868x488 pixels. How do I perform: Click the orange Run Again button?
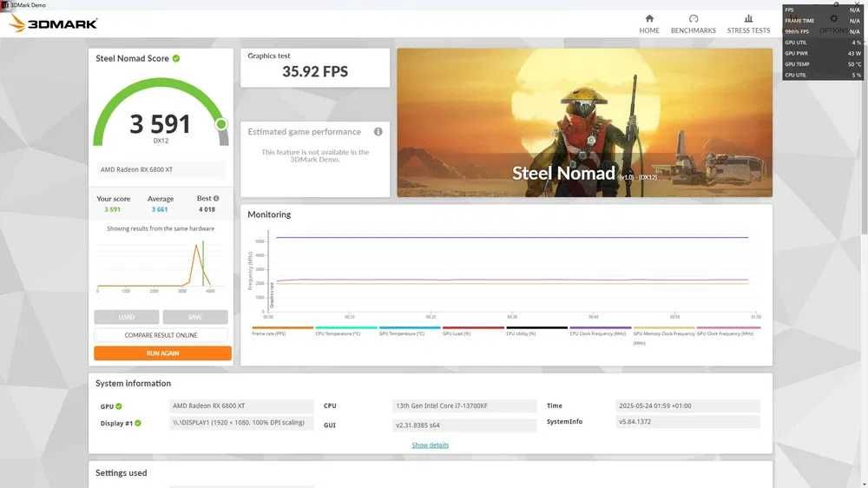coord(163,353)
